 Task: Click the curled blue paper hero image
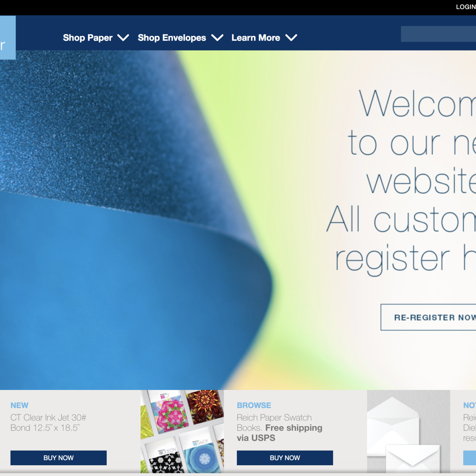127,222
